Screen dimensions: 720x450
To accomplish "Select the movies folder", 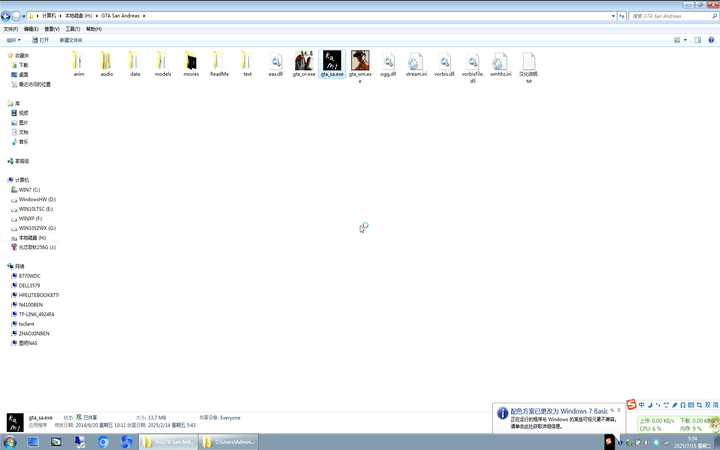I will click(x=191, y=64).
